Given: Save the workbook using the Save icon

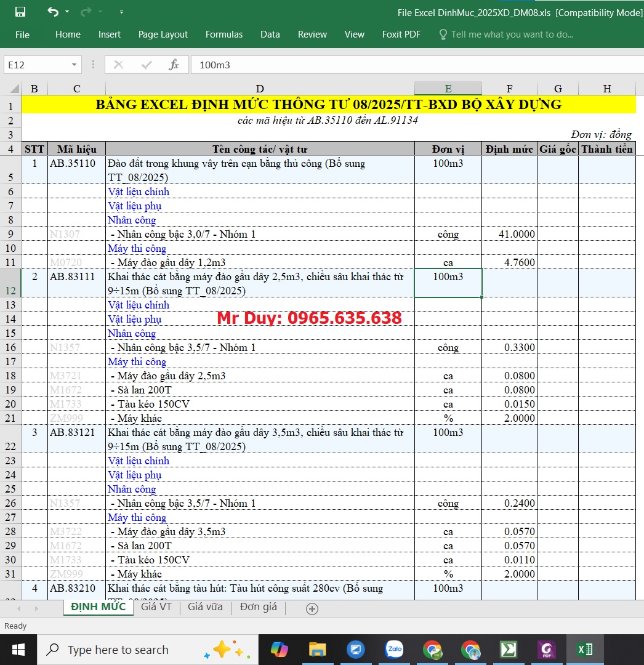Looking at the screenshot, I should [x=20, y=11].
